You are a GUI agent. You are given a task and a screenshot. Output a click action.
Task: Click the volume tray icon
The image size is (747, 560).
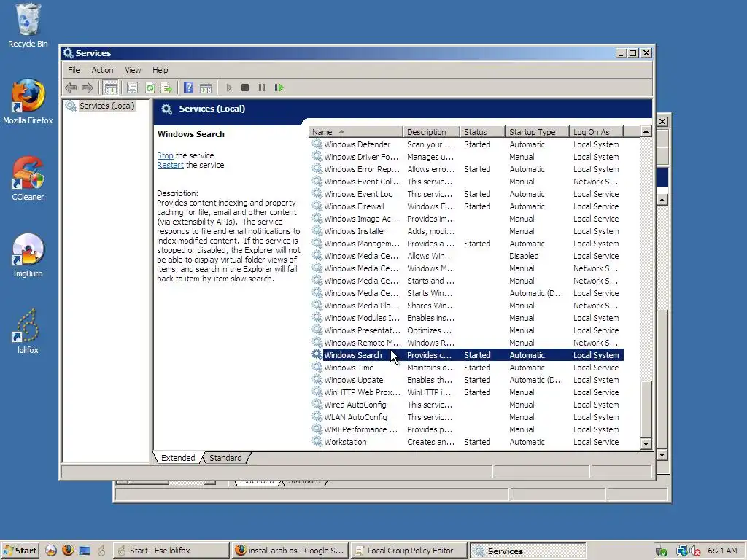tap(695, 551)
